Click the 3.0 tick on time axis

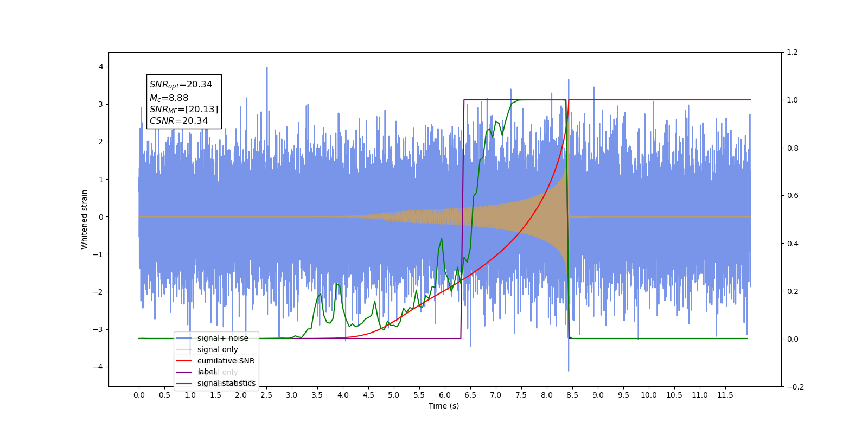(292, 395)
